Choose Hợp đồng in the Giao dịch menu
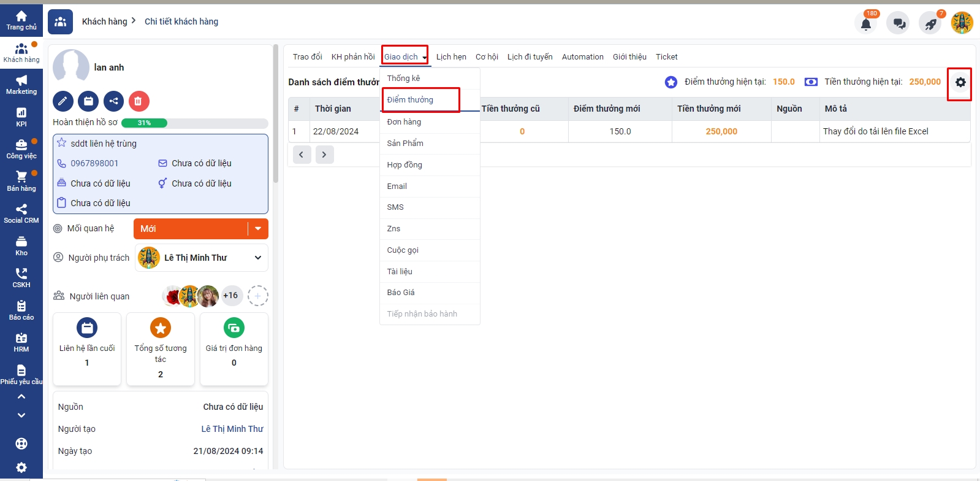 (x=405, y=165)
